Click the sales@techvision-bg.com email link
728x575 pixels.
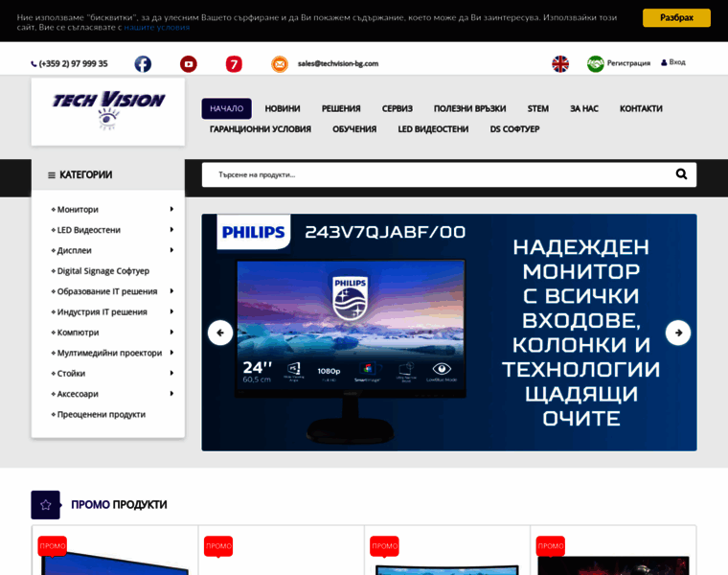338,63
